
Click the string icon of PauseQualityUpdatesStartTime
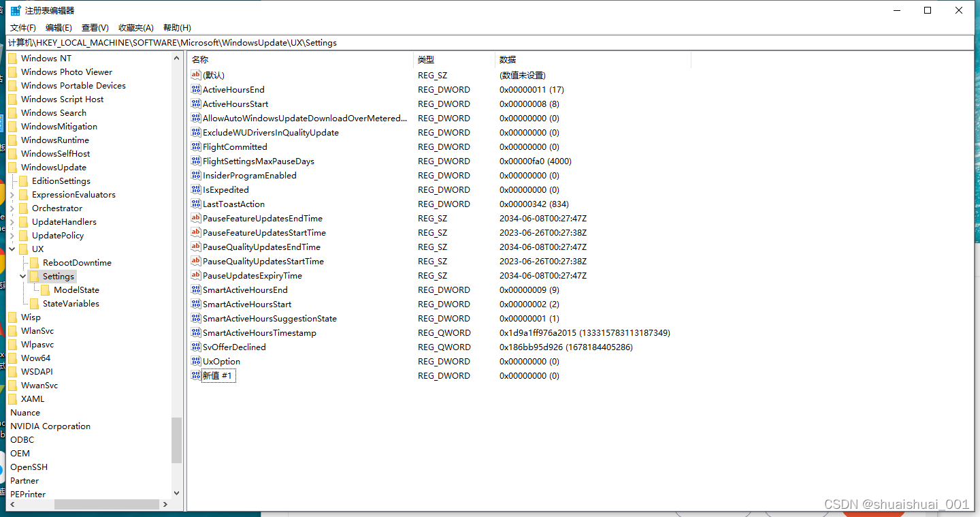point(196,261)
